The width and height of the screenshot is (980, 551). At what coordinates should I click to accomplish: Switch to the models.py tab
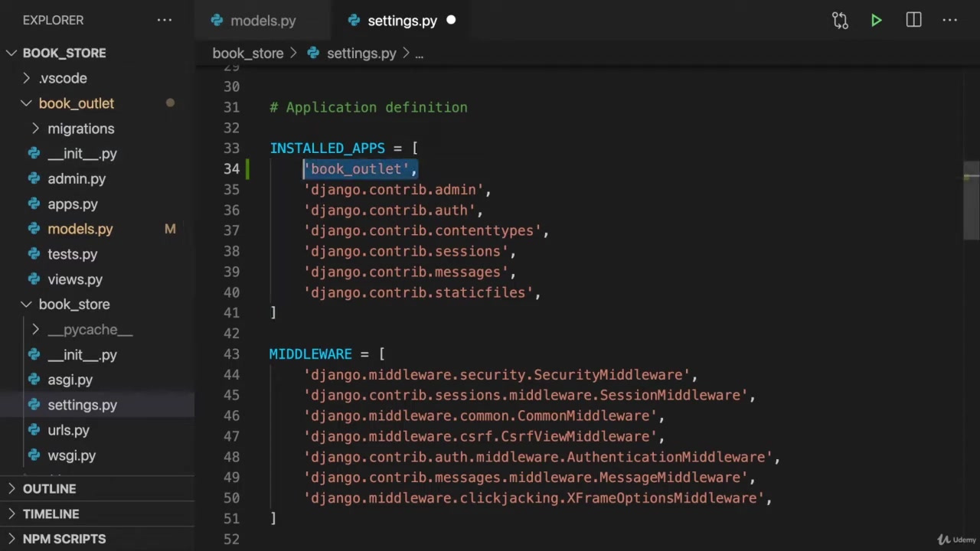point(262,21)
